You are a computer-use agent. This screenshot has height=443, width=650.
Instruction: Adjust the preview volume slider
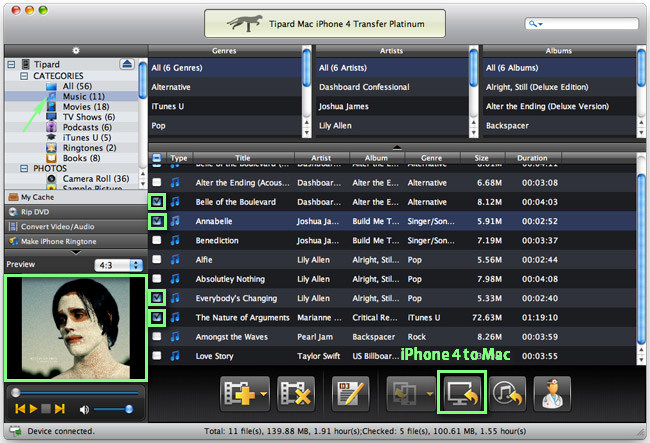coord(113,409)
